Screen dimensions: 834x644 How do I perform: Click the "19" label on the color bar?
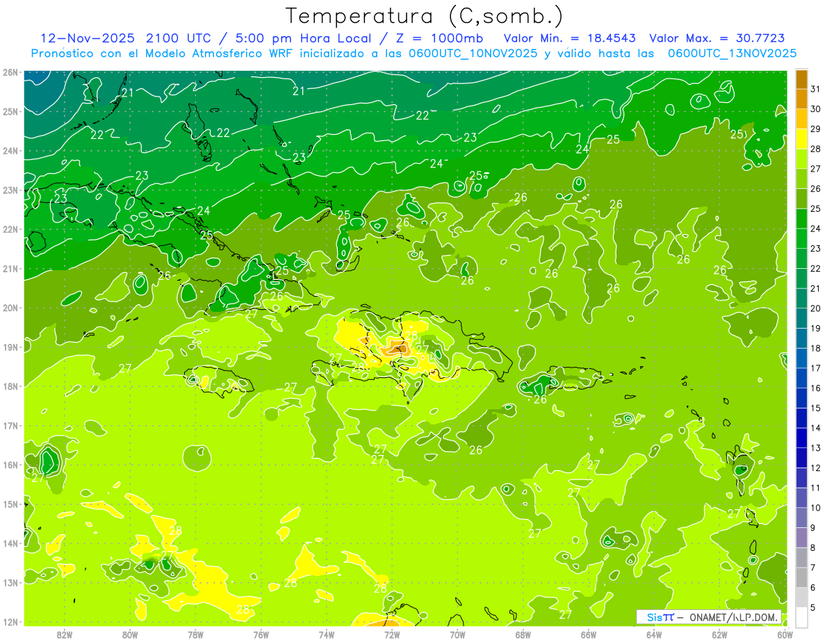[816, 329]
